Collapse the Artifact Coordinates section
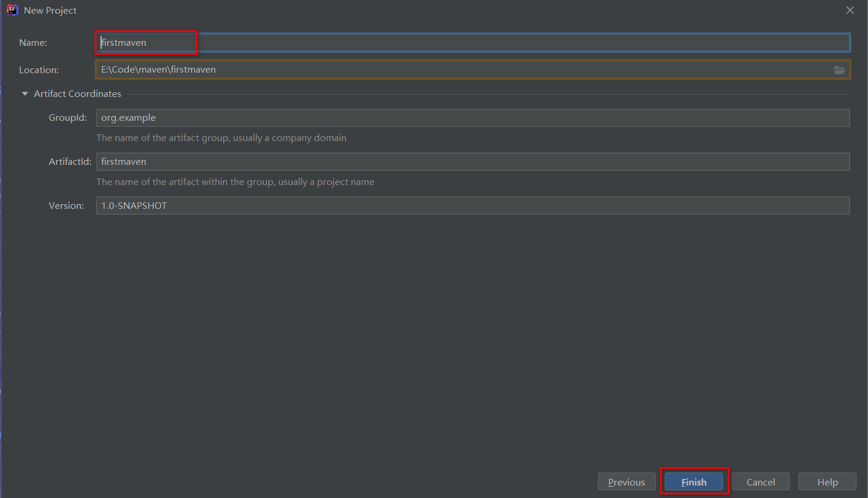This screenshot has width=868, height=498. click(25, 94)
